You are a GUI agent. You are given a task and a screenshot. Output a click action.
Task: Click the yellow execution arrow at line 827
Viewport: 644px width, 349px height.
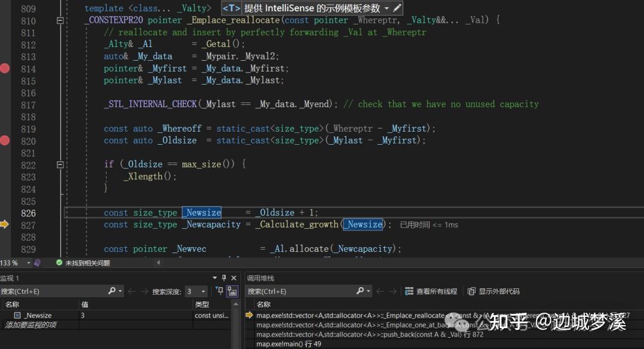point(5,225)
